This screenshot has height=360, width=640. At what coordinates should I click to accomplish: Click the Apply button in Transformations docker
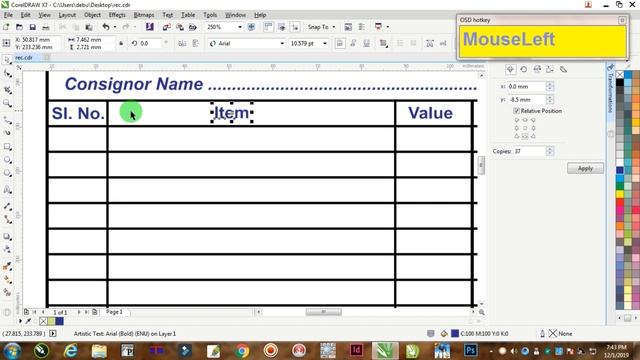tap(585, 168)
